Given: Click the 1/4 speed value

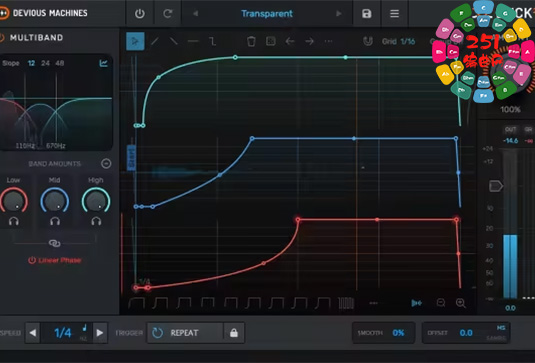Looking at the screenshot, I should click(63, 333).
